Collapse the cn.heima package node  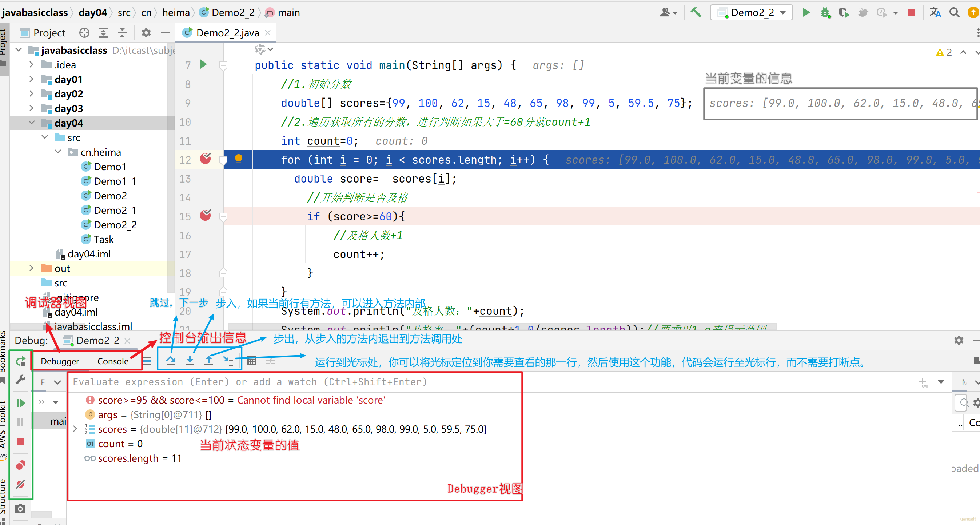(58, 151)
